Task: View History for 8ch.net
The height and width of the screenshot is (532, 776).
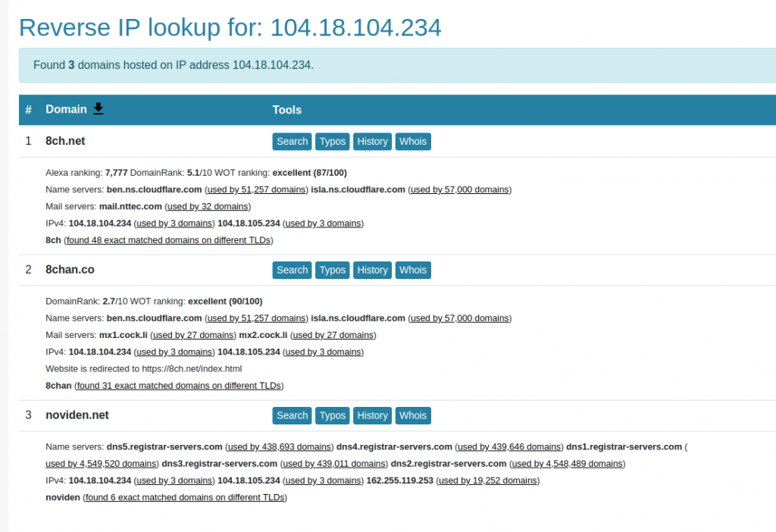Action: (372, 142)
